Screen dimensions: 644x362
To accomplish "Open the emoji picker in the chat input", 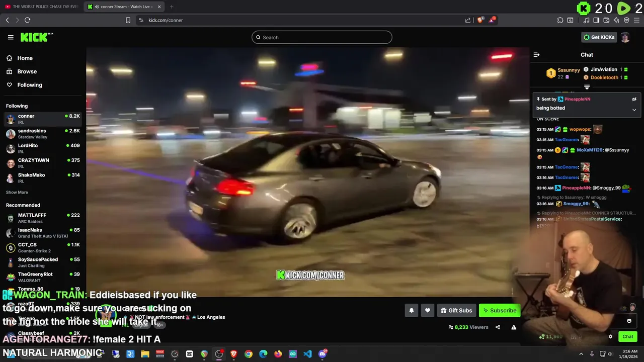I will 629,321.
